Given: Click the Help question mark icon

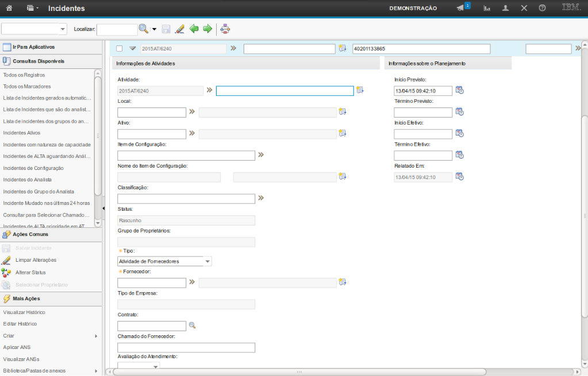Looking at the screenshot, I should point(541,9).
